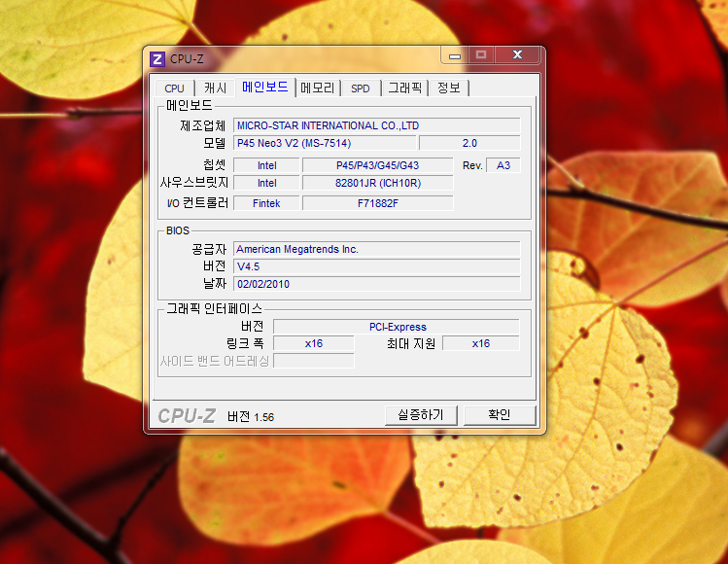728x564 pixels.
Task: Minimize the CPU-Z window
Action: [455, 55]
